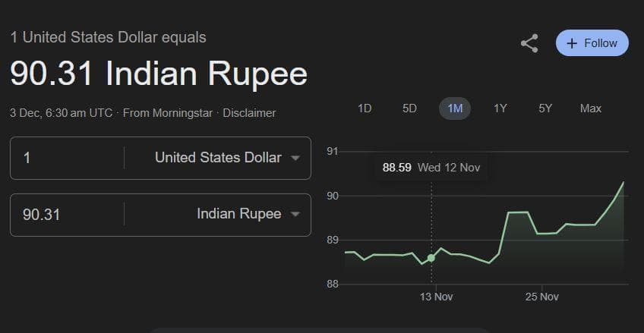Click the plus icon on Follow
This screenshot has height=333, width=644.
coord(573,43)
